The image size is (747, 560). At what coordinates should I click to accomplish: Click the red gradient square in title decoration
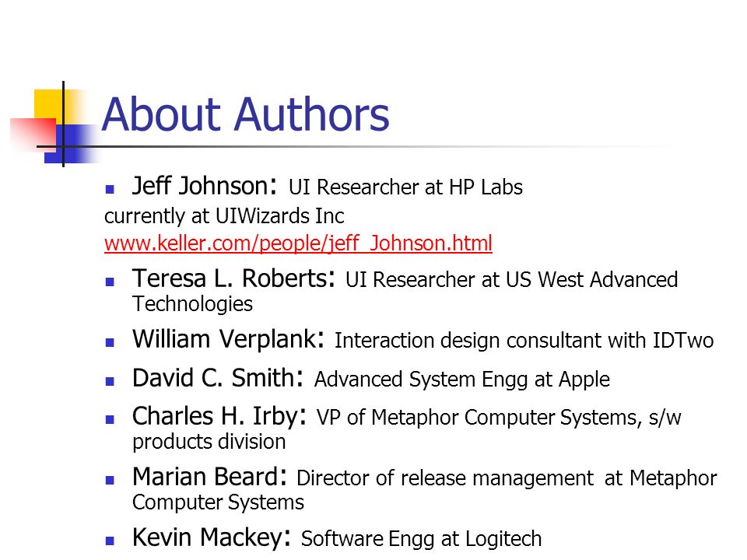(33, 135)
